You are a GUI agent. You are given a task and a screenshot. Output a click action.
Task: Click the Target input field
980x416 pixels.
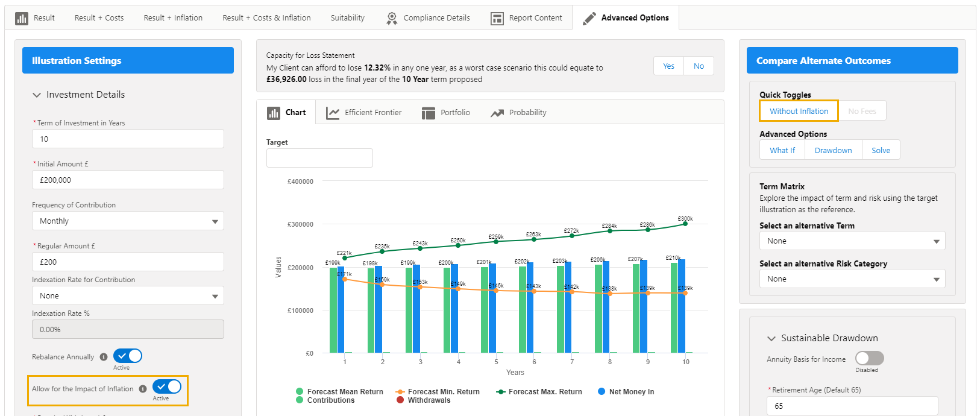point(319,158)
